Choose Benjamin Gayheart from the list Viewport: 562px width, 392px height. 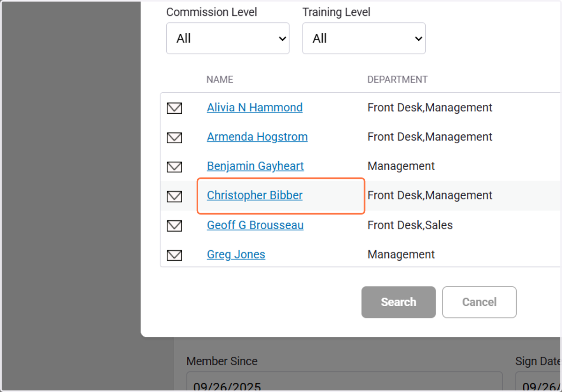(x=255, y=166)
